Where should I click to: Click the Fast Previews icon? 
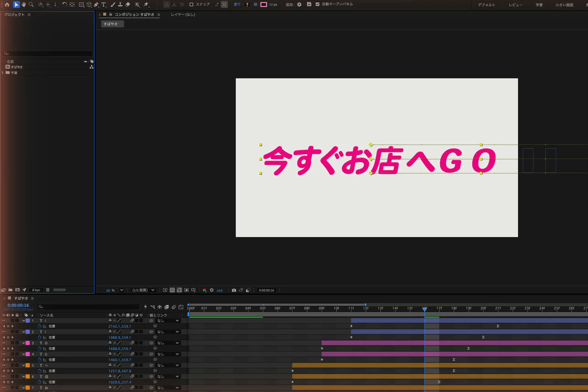(165, 290)
